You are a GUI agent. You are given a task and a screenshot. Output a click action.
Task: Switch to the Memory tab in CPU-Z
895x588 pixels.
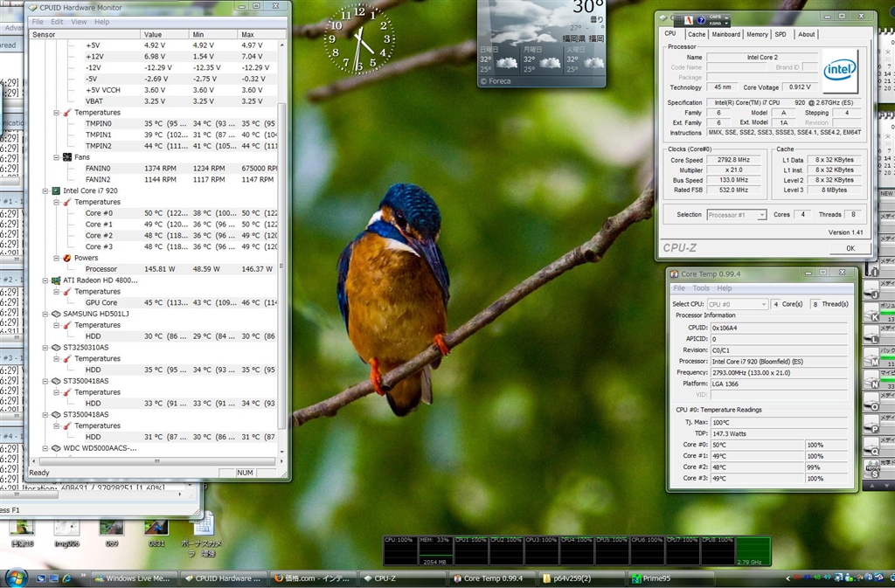[757, 35]
